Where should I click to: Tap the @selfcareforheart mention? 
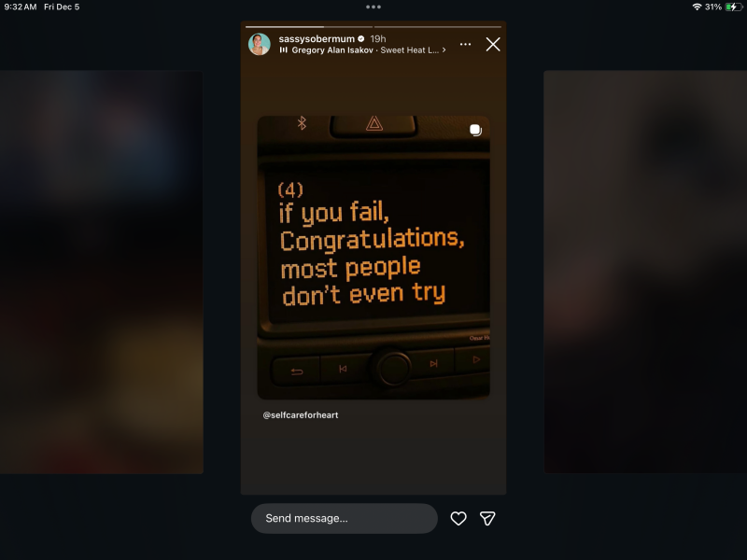tap(301, 414)
